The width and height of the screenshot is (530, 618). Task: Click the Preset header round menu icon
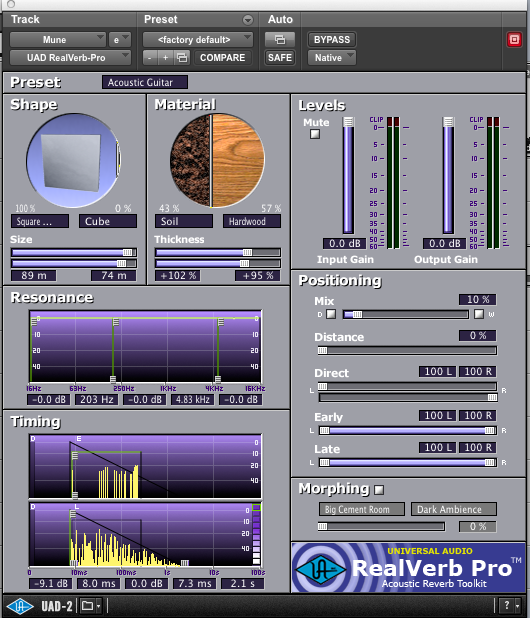[248, 20]
